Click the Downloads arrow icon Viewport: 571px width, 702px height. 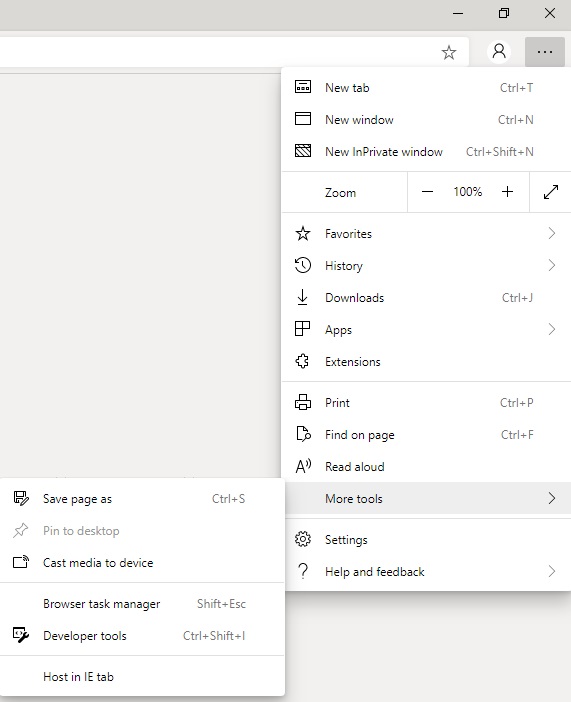tap(303, 297)
